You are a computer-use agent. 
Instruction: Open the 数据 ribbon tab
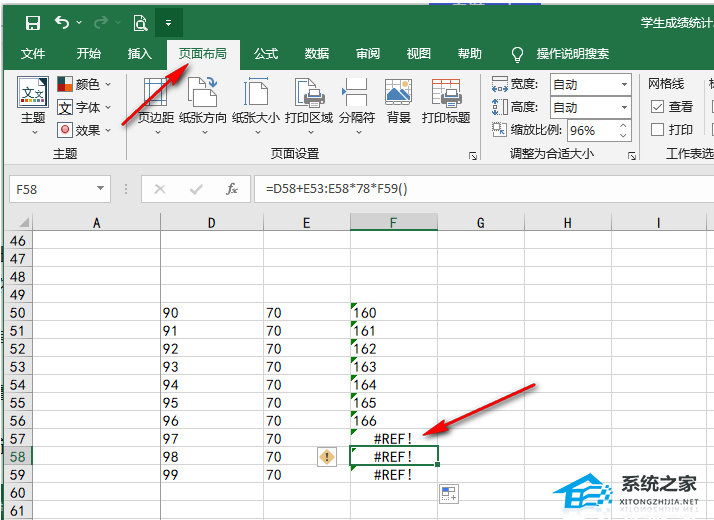[317, 54]
